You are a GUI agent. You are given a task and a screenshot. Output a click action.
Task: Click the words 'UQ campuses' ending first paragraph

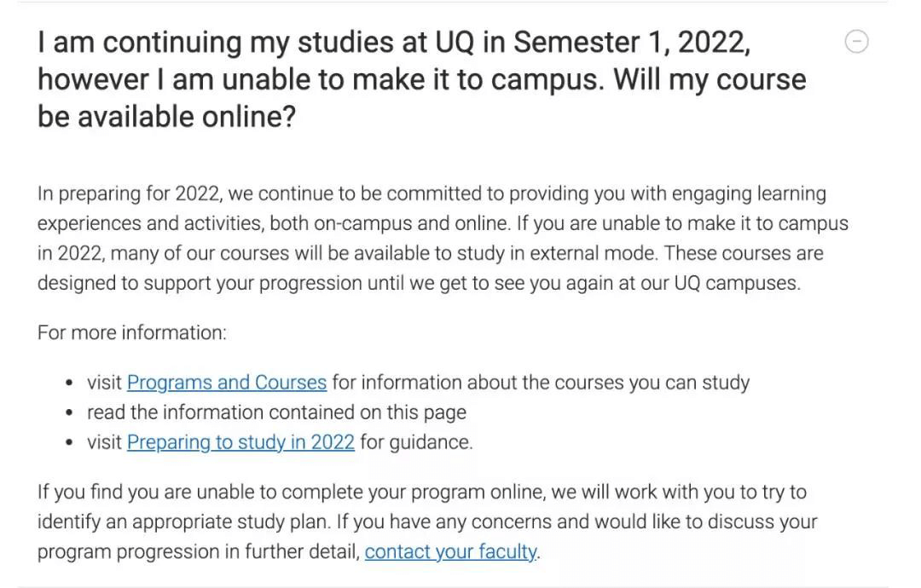737,284
